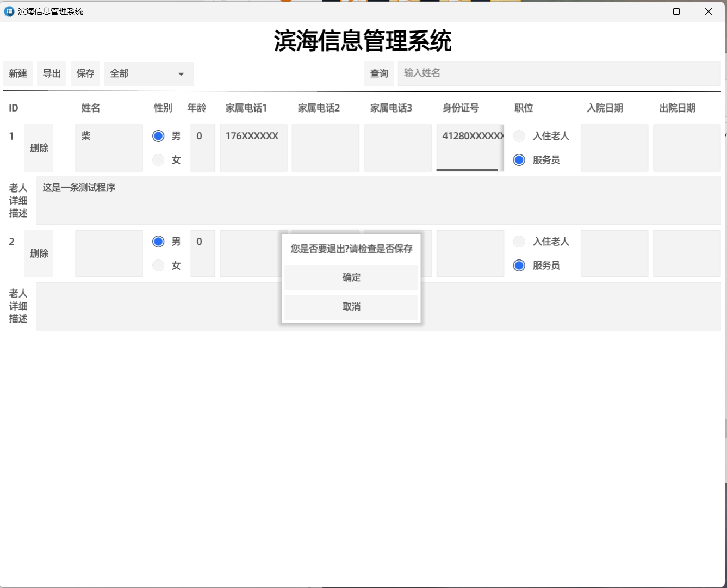Click the 保存 button

(85, 73)
